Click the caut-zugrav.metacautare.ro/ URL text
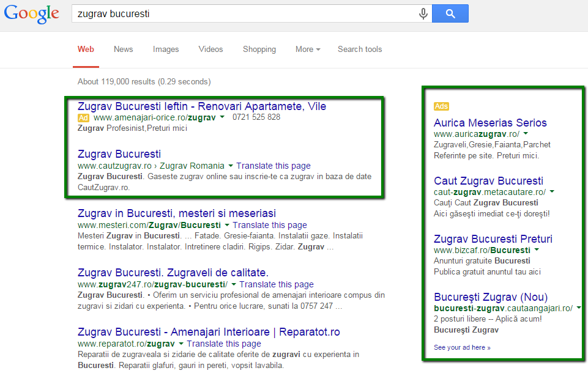 tap(489, 193)
